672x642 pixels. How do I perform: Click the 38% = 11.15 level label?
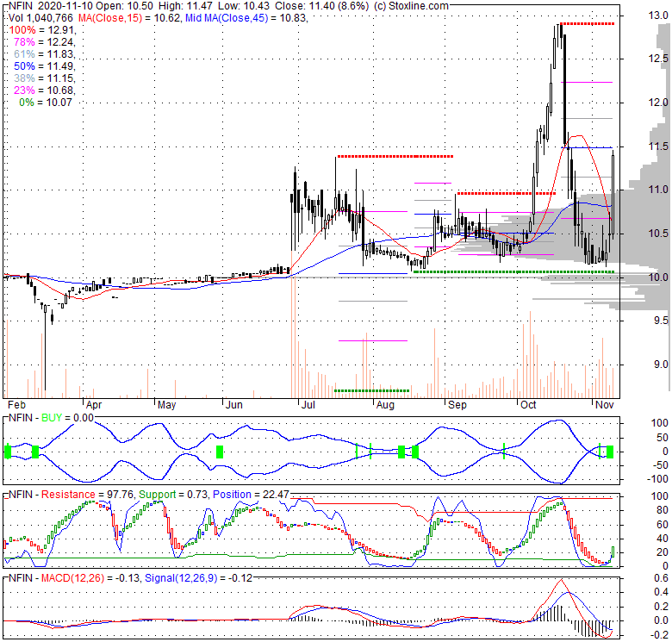point(44,78)
